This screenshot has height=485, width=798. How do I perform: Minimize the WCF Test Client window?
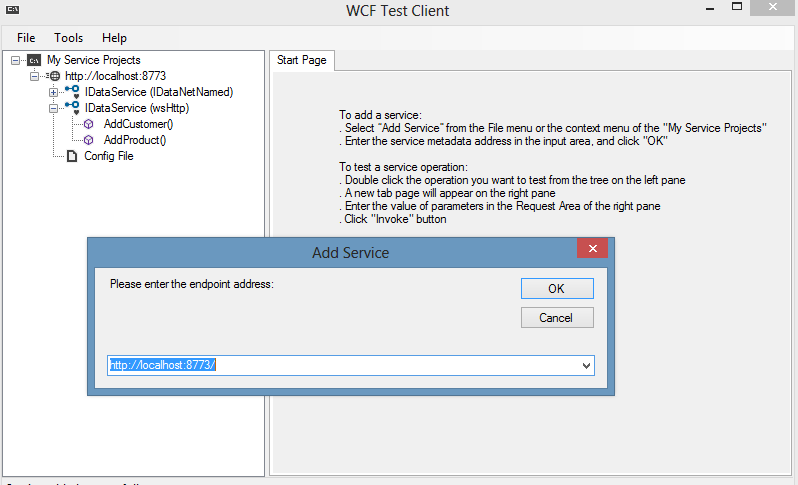point(710,9)
